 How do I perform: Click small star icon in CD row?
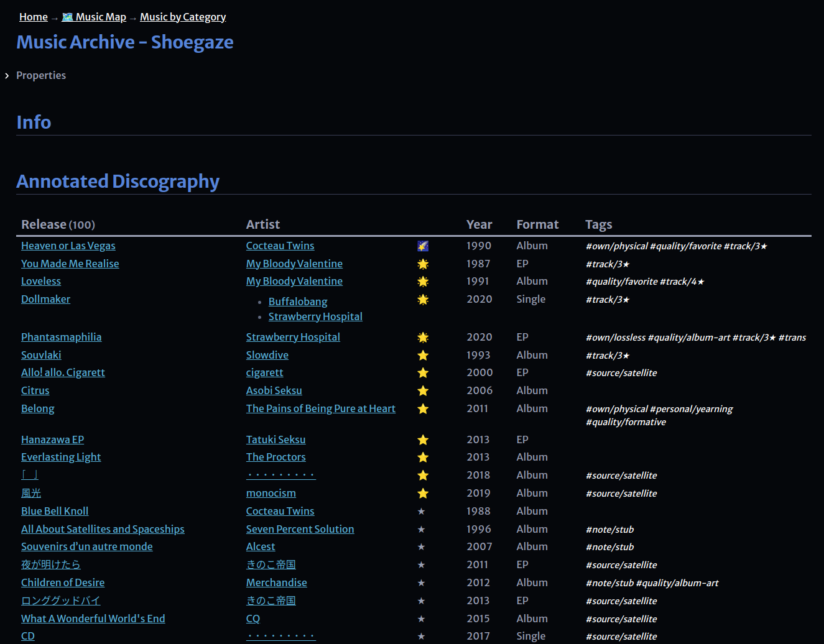(421, 637)
